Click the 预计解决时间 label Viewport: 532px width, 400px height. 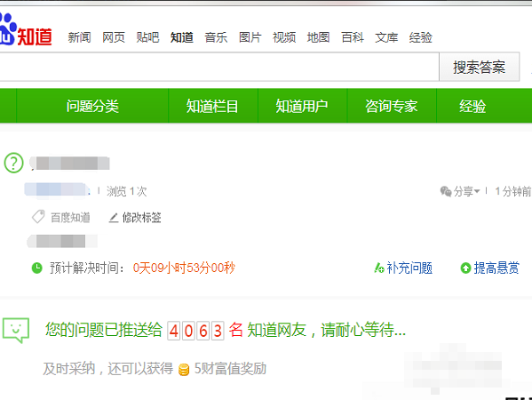pos(87,268)
